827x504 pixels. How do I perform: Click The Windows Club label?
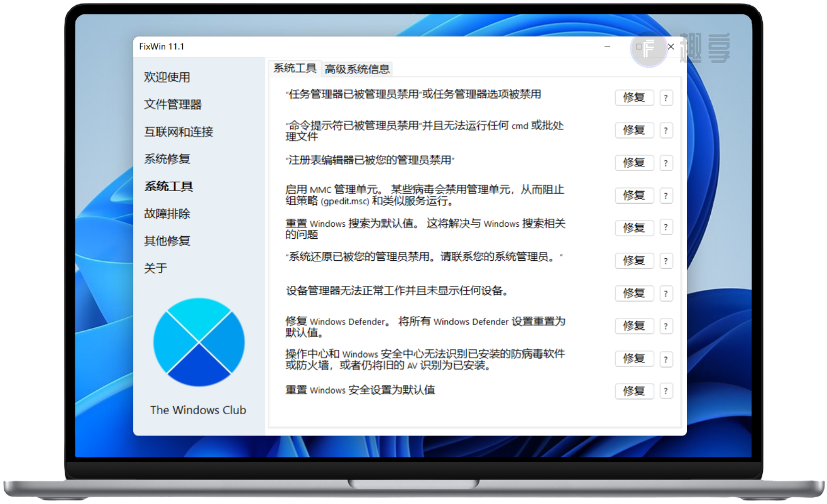tap(198, 410)
